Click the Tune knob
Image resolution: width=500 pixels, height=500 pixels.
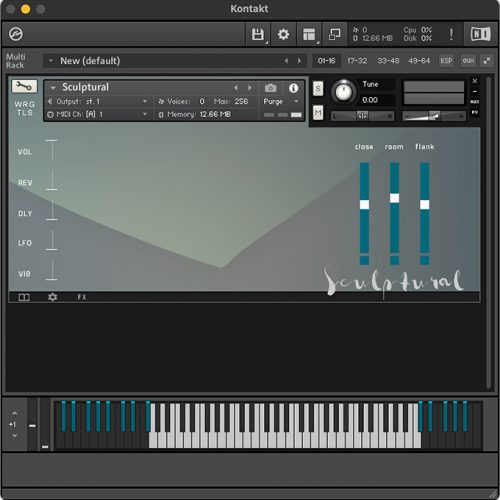tap(343, 91)
